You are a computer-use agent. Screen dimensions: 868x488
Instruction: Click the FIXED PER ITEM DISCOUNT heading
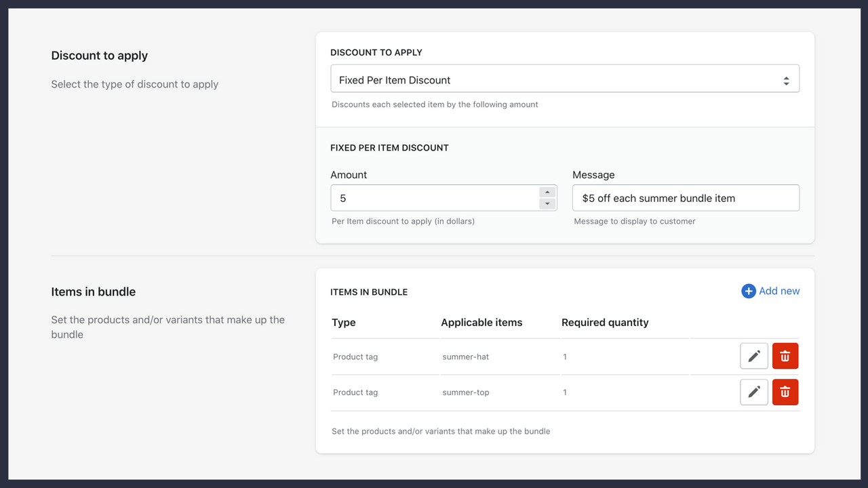coord(389,148)
